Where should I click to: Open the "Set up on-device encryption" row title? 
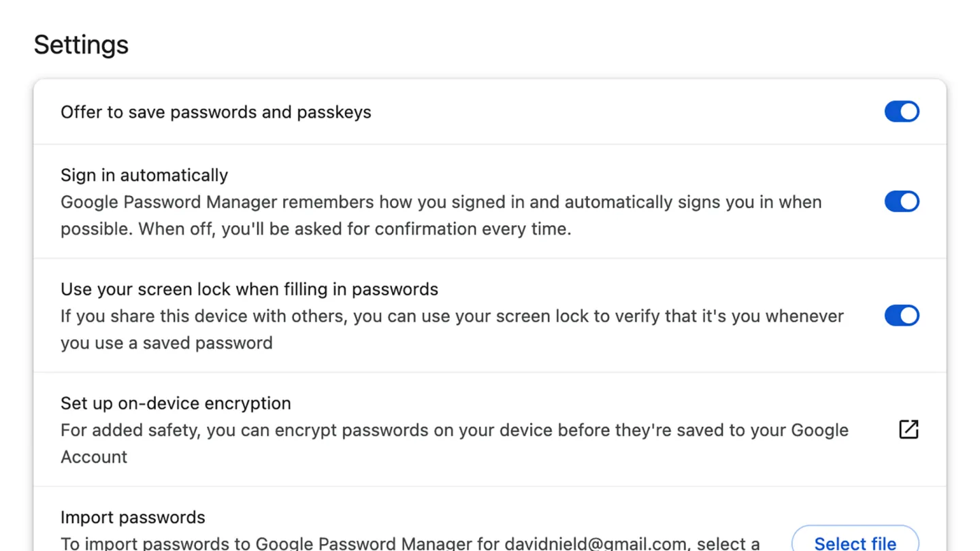pos(176,403)
